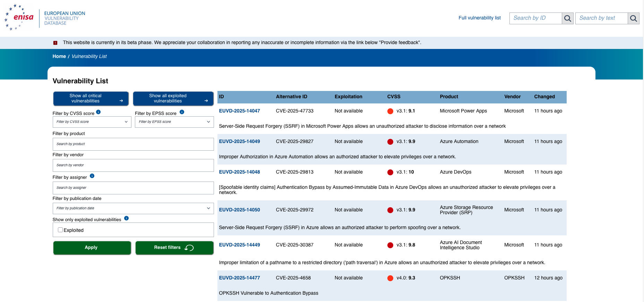Click the Vulnerability List breadcrumb item
This screenshot has height=302, width=644.
(x=89, y=56)
